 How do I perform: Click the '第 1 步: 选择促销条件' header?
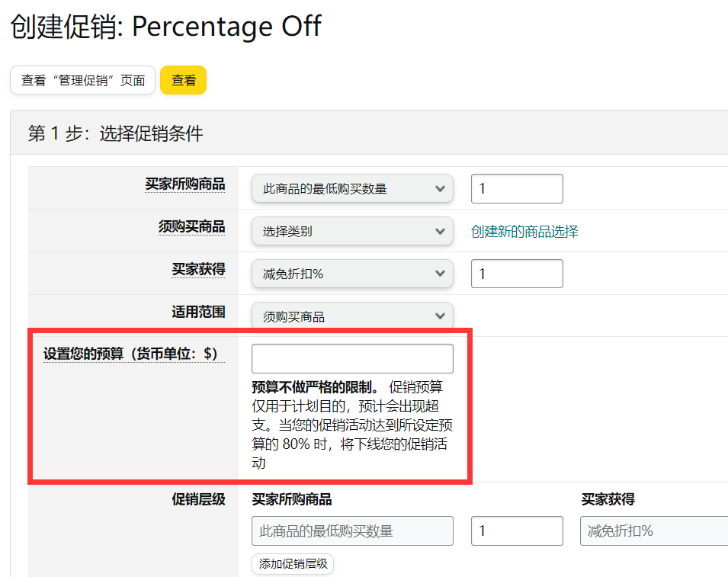pyautogui.click(x=99, y=132)
